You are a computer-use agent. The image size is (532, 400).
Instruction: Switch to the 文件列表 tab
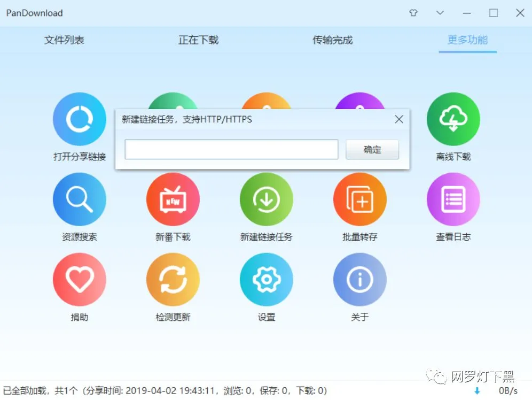[x=64, y=40]
